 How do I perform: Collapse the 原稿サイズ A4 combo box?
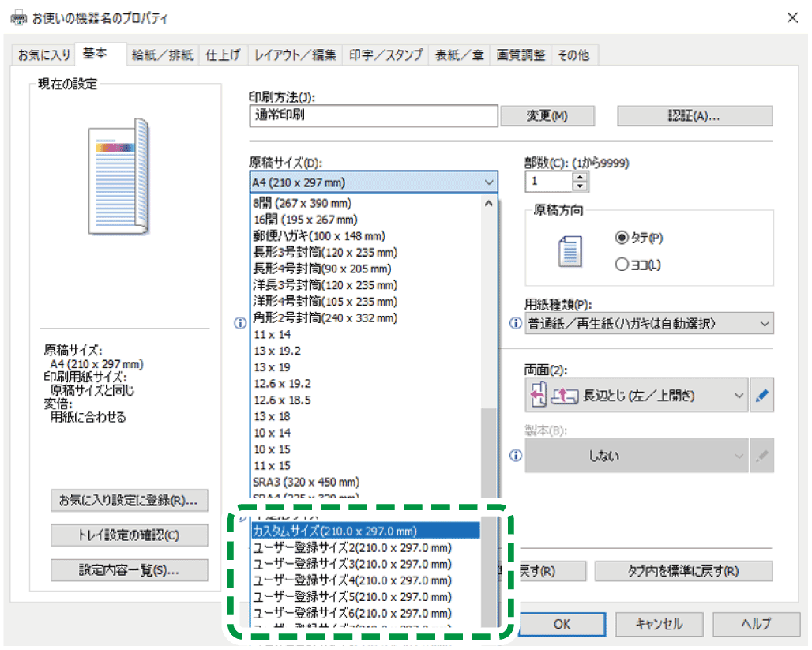374,182
